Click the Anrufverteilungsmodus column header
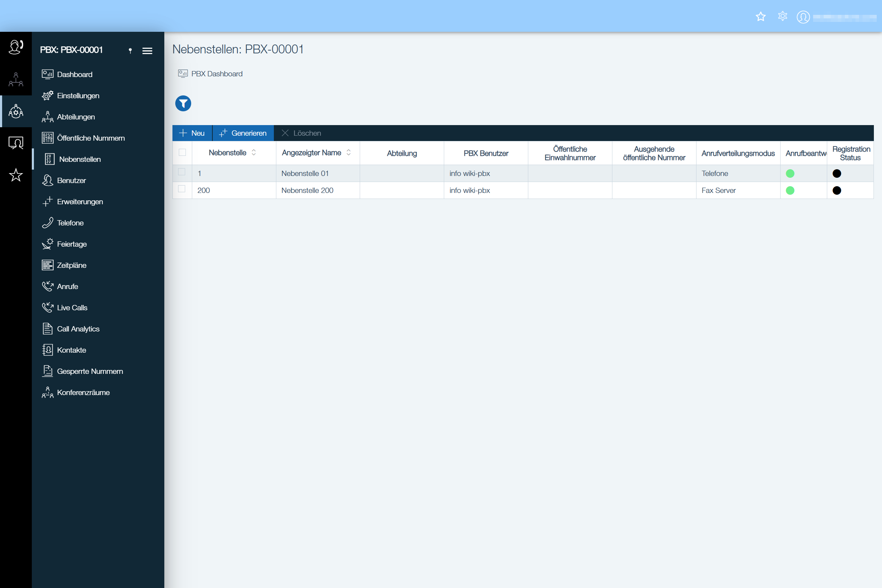Viewport: 882px width, 588px height. (x=738, y=153)
